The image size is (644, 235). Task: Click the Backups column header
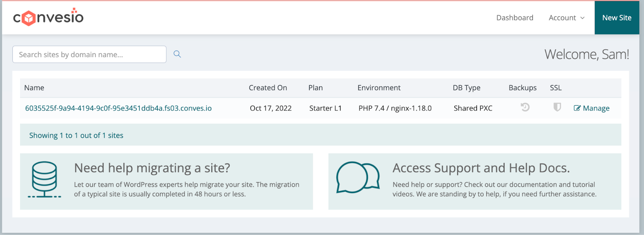click(x=522, y=88)
